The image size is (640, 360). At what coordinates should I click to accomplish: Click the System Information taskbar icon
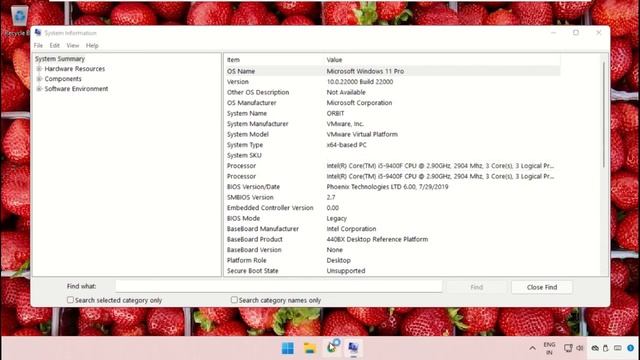[x=353, y=348]
